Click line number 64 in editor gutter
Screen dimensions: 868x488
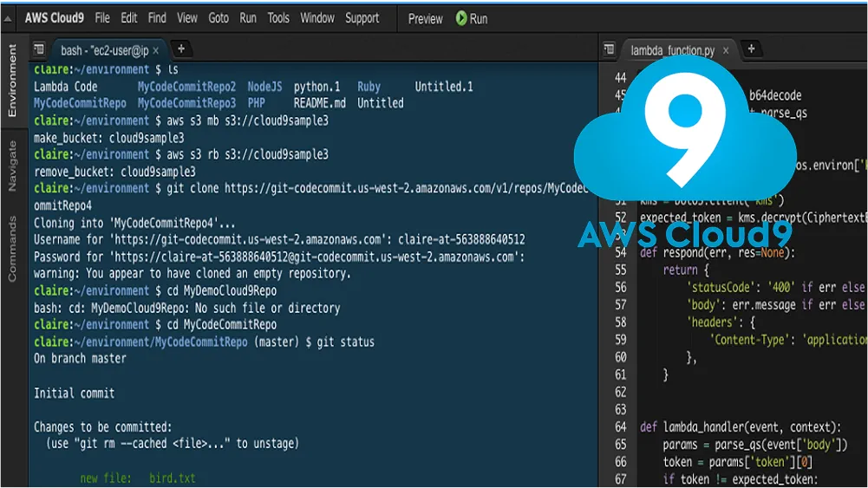click(x=620, y=426)
